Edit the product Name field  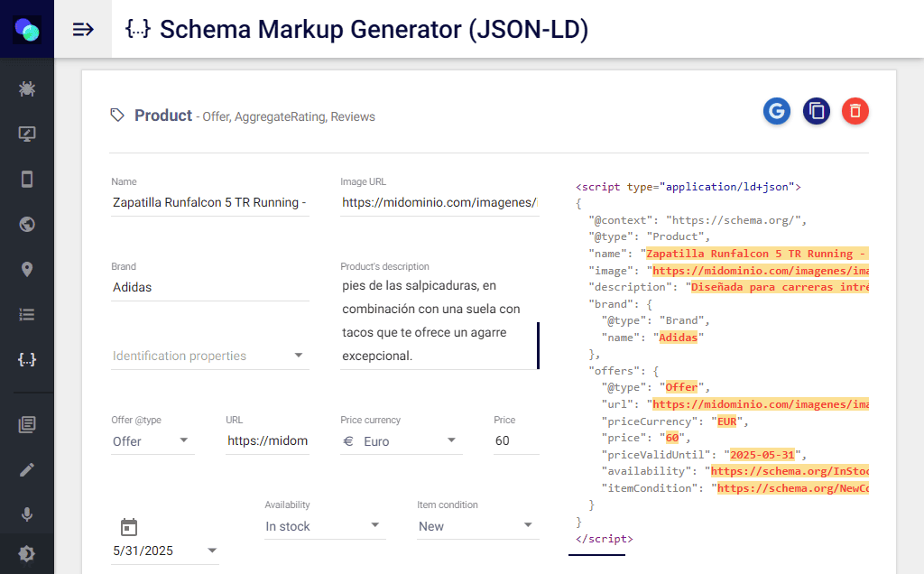[x=209, y=202]
